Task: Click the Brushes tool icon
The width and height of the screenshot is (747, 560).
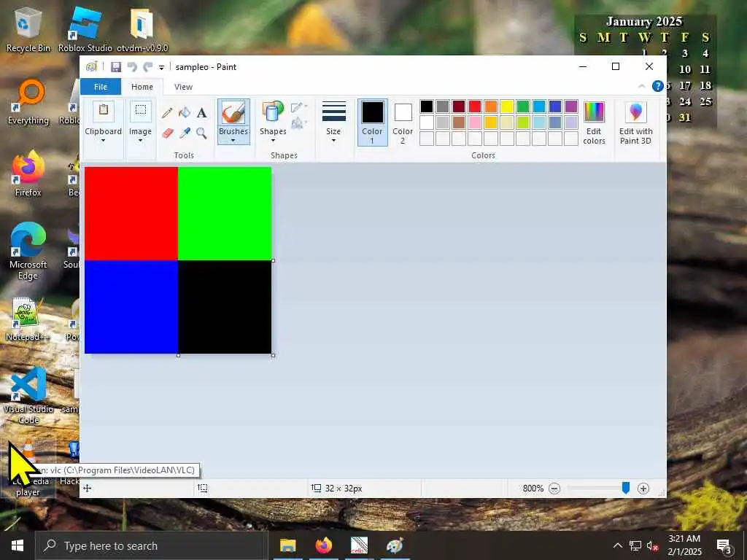Action: point(233,113)
